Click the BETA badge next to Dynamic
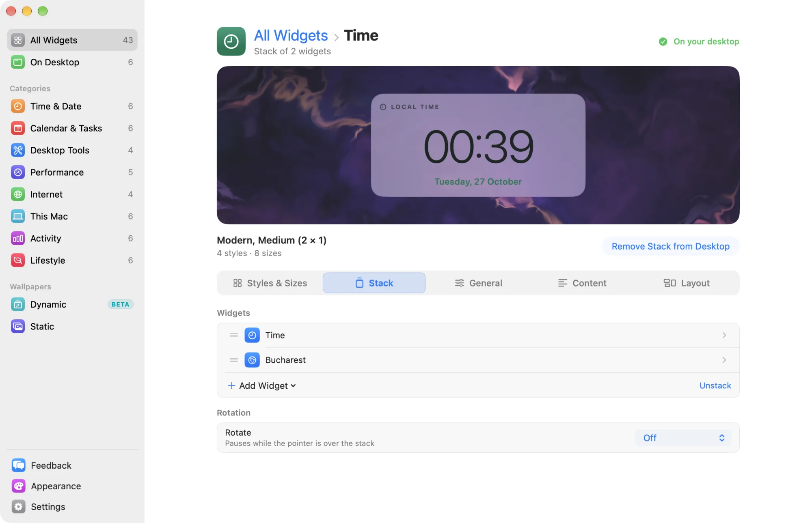The width and height of the screenshot is (812, 523). coord(121,304)
